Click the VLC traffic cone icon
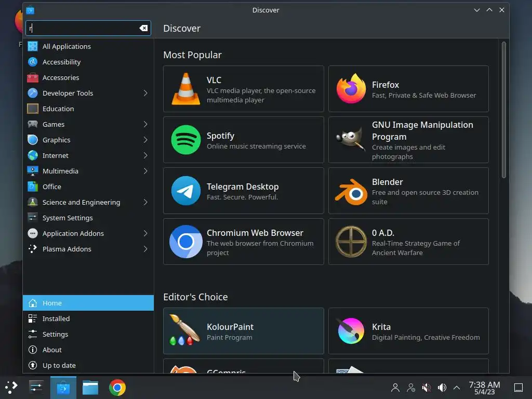 click(185, 89)
